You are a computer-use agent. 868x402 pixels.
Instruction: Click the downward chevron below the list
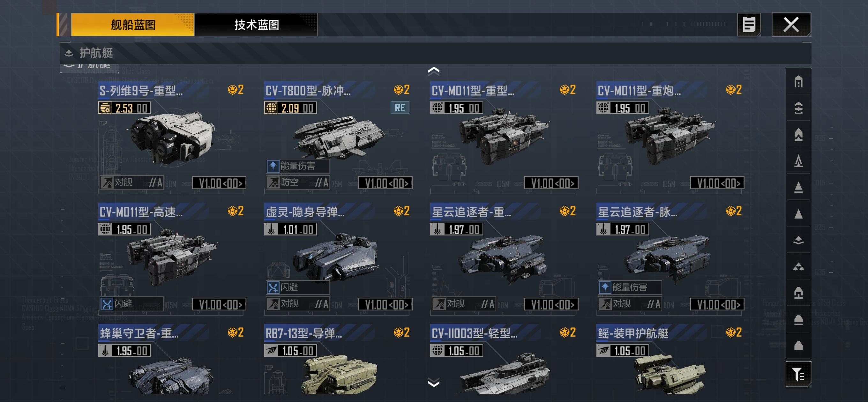coord(434,383)
